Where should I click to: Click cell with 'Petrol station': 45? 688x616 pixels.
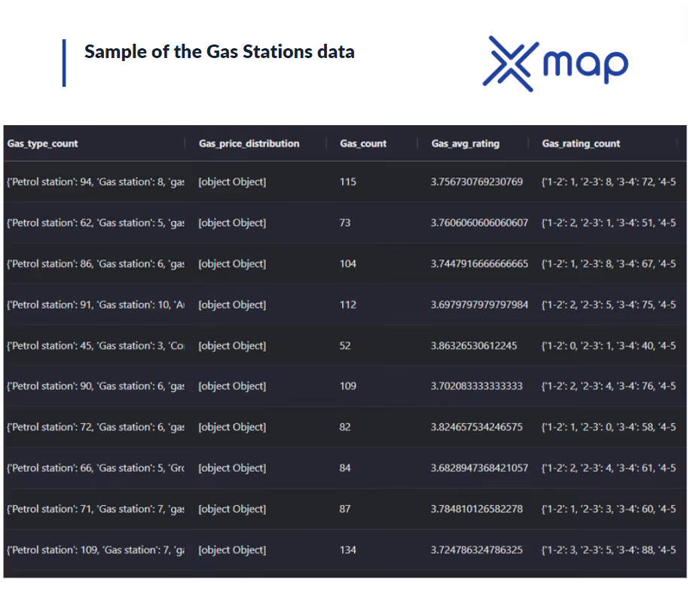pos(96,345)
